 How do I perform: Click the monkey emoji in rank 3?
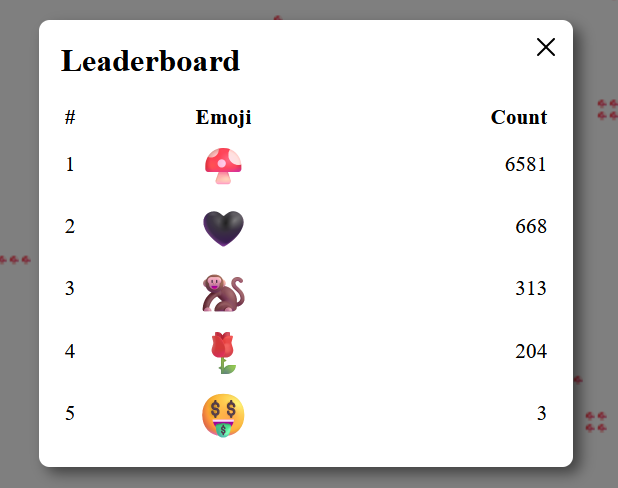click(223, 292)
